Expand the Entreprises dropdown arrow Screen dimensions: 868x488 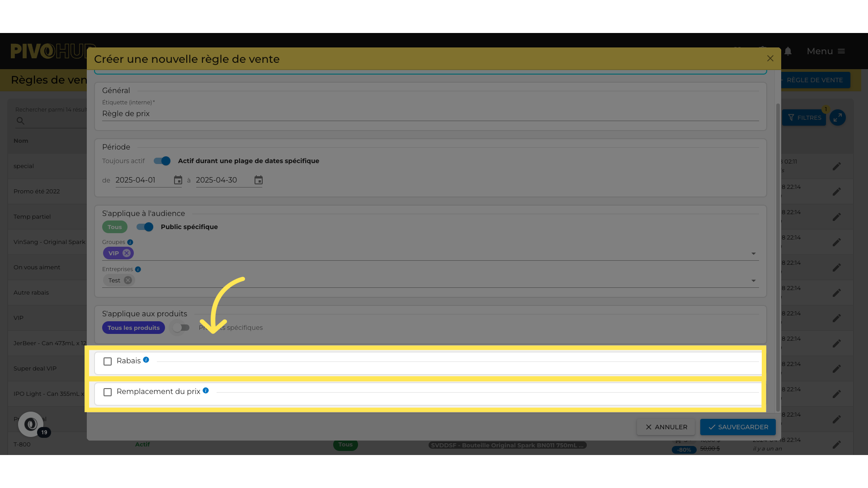(x=753, y=281)
